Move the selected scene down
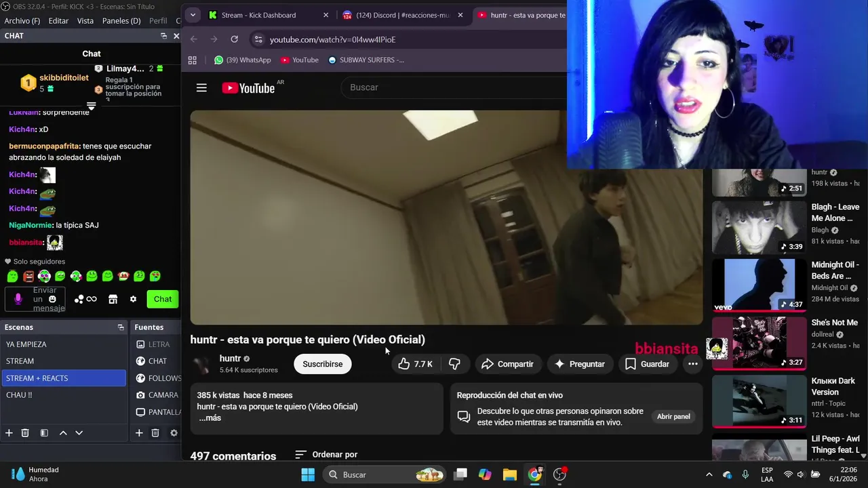 (x=79, y=433)
